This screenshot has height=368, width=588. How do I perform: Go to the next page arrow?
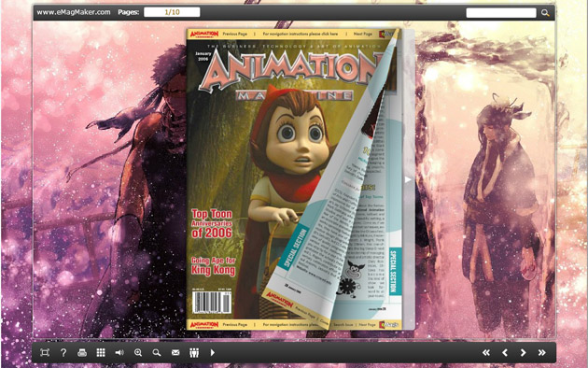tap(523, 353)
